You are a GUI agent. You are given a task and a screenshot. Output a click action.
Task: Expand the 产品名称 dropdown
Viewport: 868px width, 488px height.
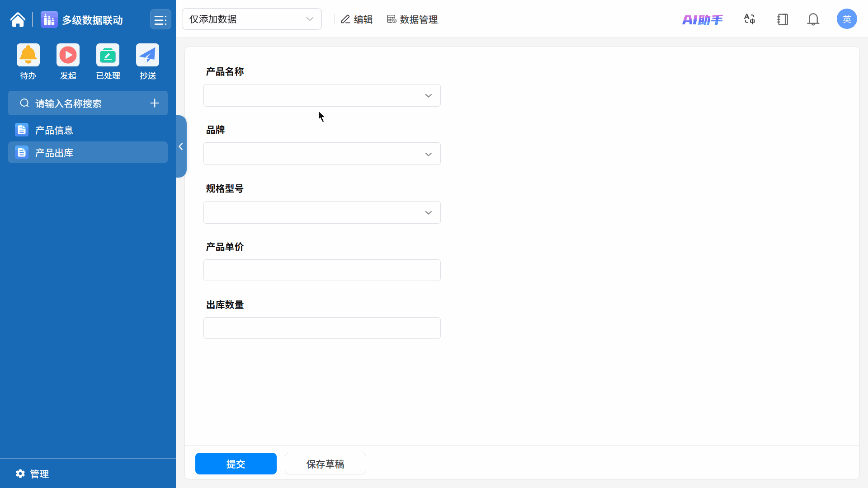click(x=322, y=96)
